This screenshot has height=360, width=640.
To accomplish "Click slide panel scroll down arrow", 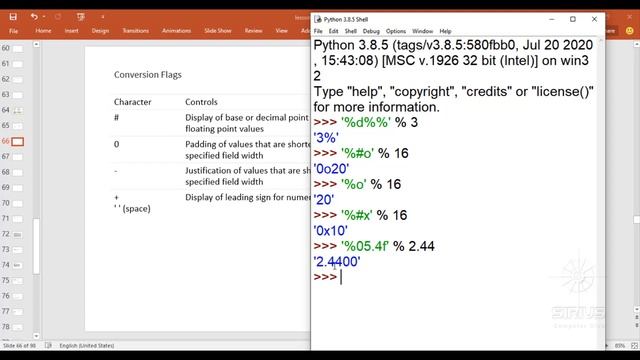I will click(x=36, y=336).
